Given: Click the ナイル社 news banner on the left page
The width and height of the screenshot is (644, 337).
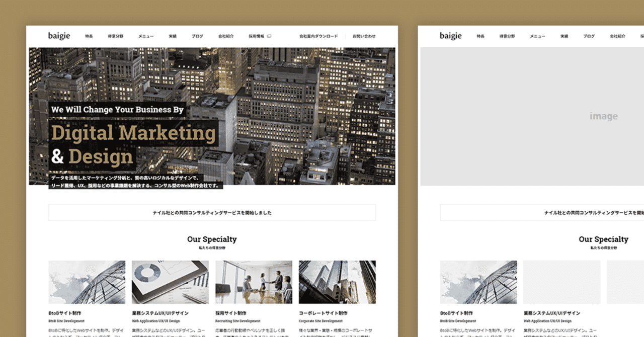Looking at the screenshot, I should tap(212, 213).
